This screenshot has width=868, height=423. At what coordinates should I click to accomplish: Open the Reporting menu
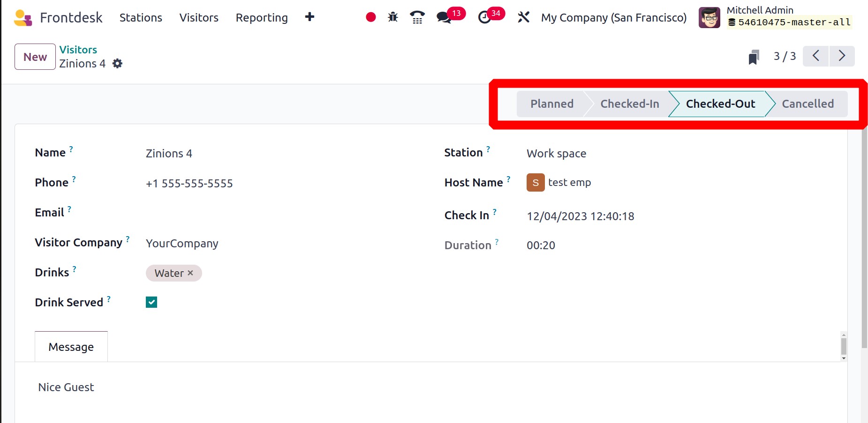pyautogui.click(x=262, y=17)
